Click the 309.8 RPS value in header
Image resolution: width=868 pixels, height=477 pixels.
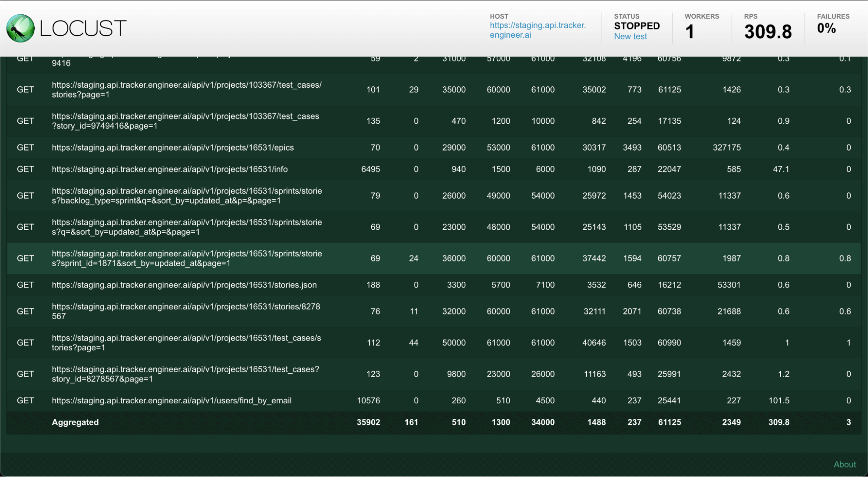tap(768, 32)
